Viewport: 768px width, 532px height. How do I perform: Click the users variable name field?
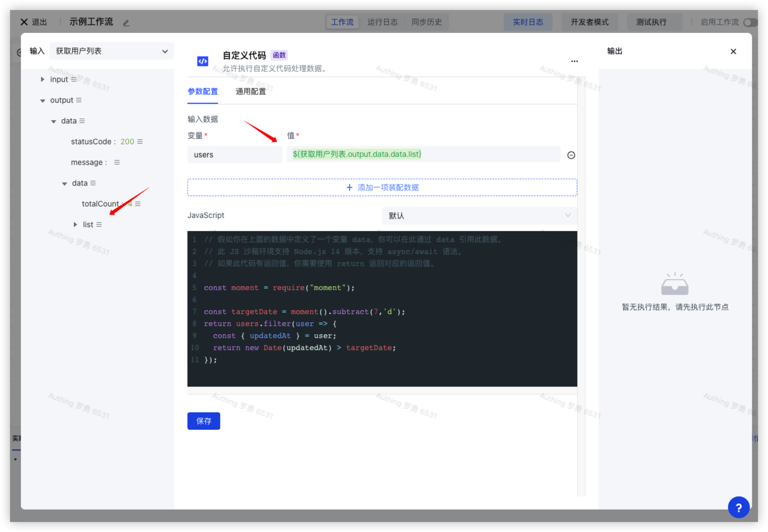point(234,155)
